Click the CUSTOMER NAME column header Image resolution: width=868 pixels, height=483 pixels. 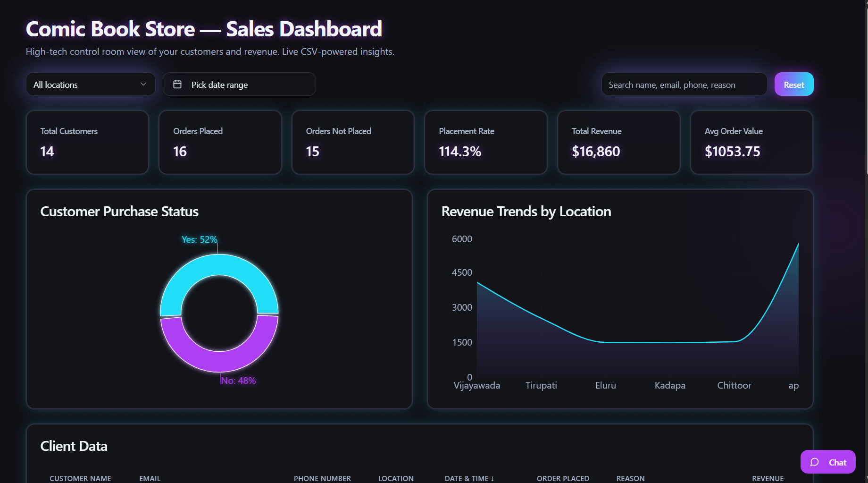click(80, 478)
